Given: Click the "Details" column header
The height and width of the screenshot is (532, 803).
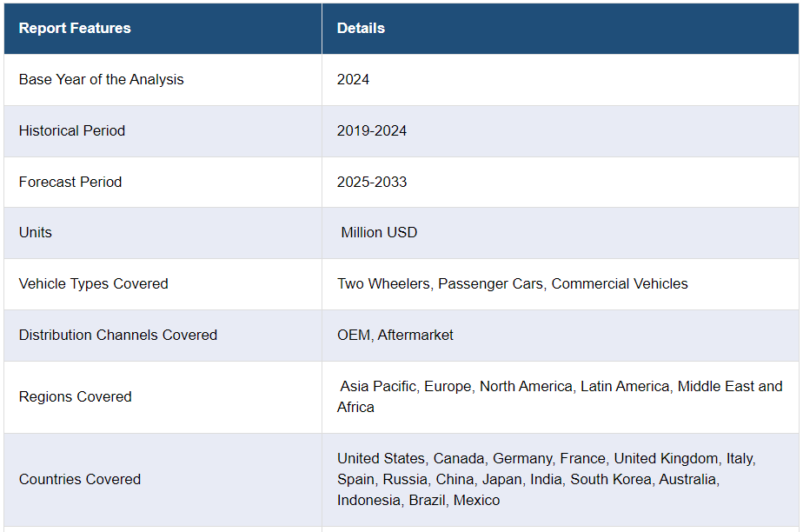Looking at the screenshot, I should 361,29.
